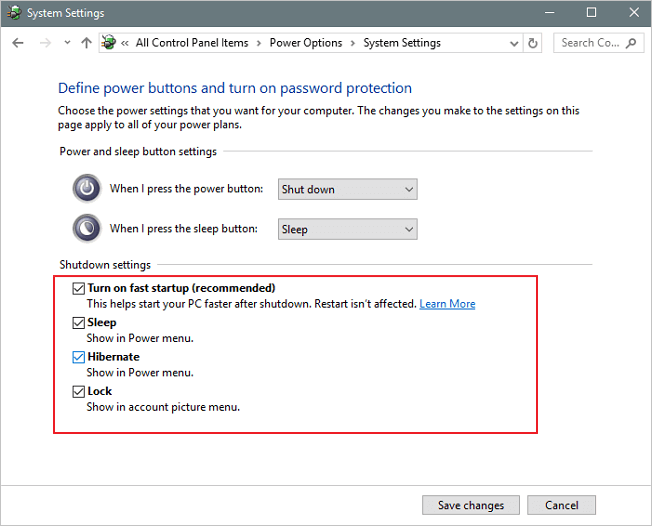The height and width of the screenshot is (526, 652).
Task: Click the System Settings title bar icon
Action: [13, 13]
